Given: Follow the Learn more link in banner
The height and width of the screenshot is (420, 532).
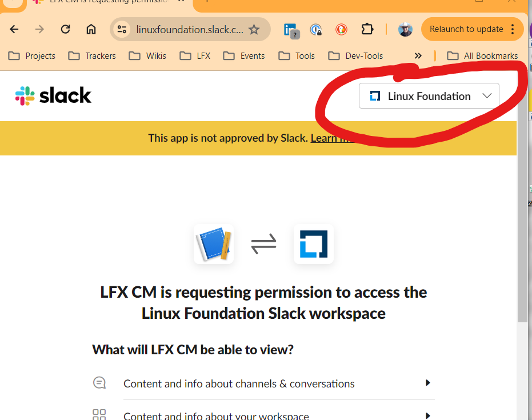Looking at the screenshot, I should coord(331,138).
